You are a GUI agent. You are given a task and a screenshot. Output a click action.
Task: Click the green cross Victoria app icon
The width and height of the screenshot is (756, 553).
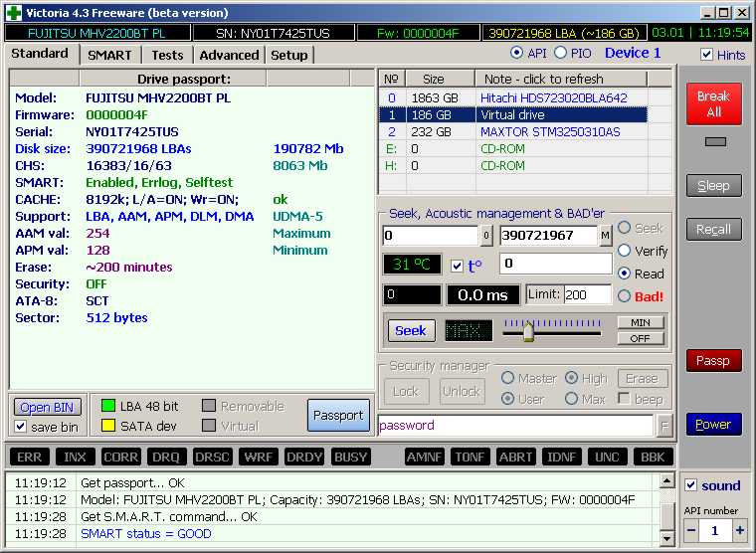pos(14,13)
